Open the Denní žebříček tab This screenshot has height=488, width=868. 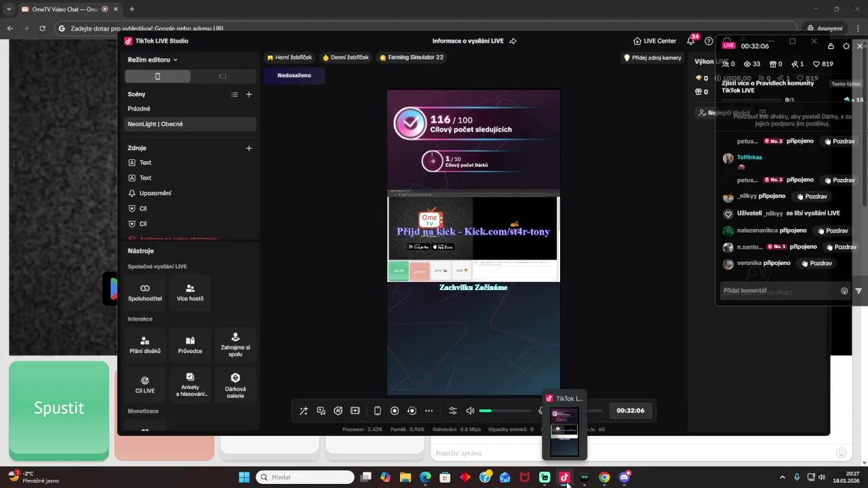tap(346, 58)
